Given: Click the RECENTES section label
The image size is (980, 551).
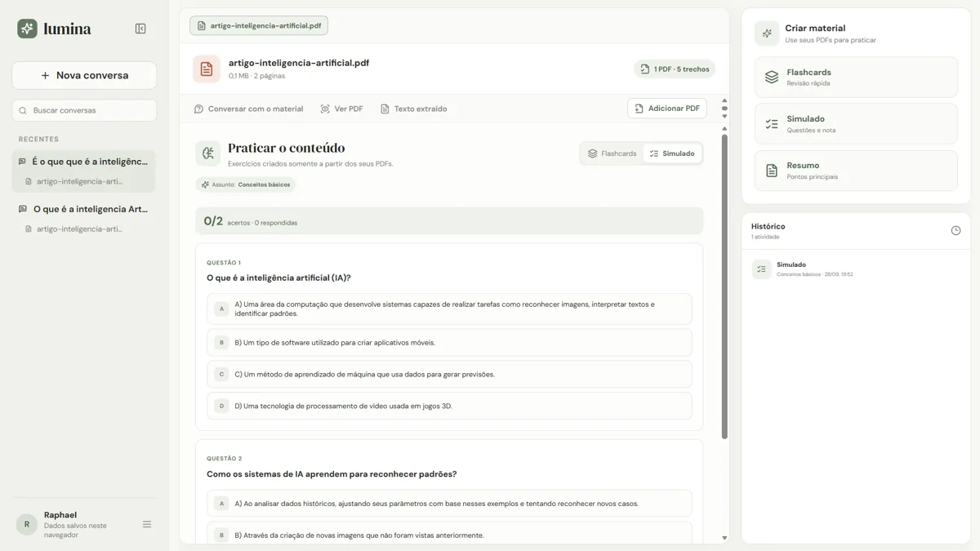Looking at the screenshot, I should [38, 139].
